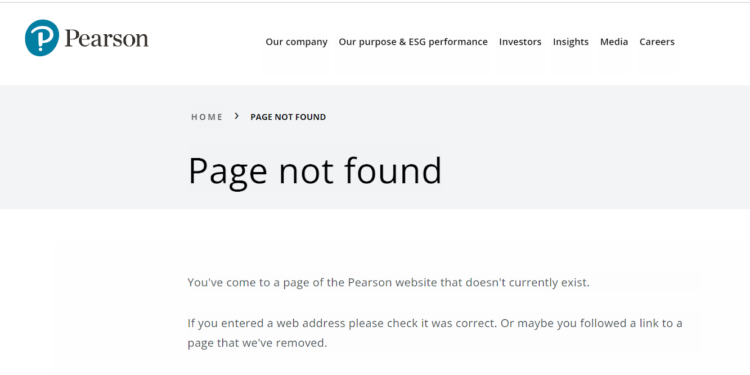Click the line page that we've removed
750x375 pixels.
click(257, 343)
